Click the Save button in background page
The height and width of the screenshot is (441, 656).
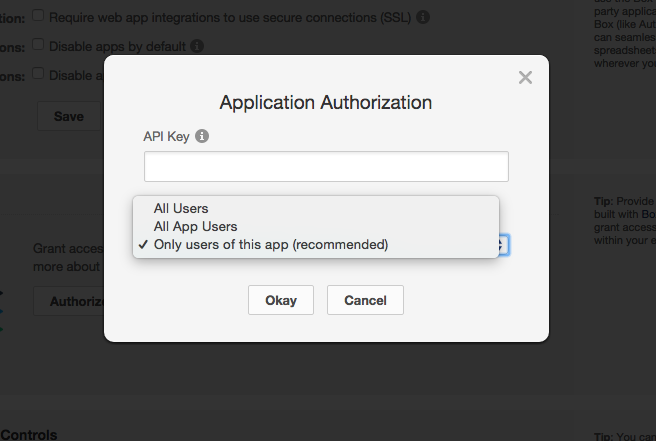(69, 116)
